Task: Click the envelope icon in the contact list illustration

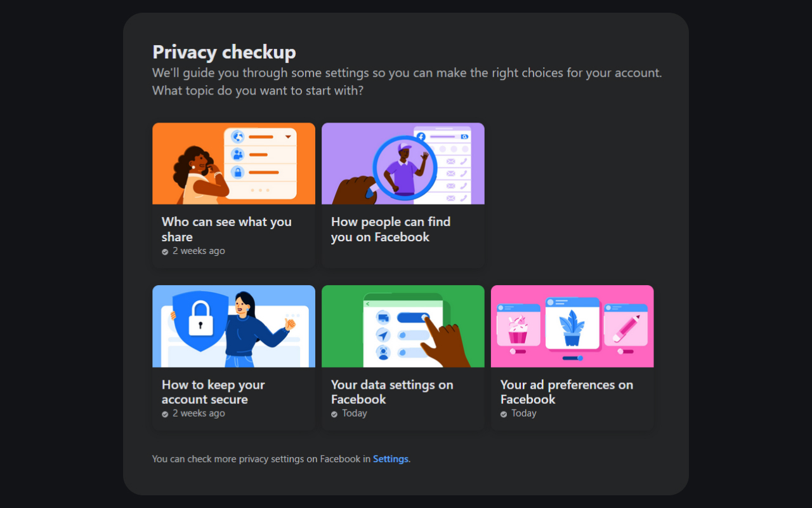Action: (x=450, y=161)
